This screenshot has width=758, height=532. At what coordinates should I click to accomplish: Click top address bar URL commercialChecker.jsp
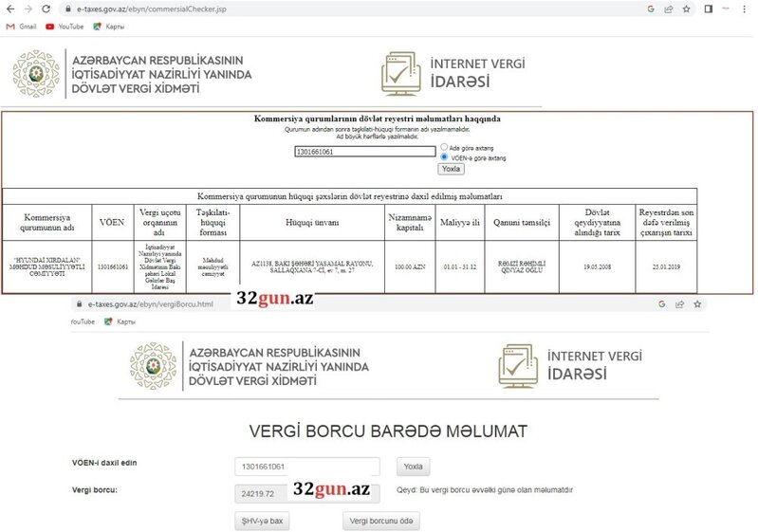tap(151, 9)
